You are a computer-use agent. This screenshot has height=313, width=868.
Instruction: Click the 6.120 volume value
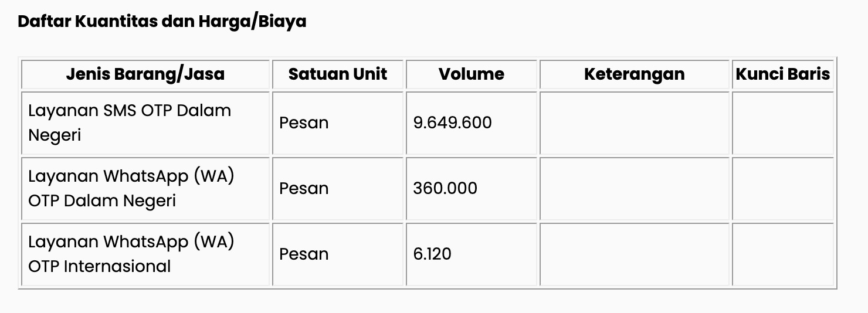[432, 254]
